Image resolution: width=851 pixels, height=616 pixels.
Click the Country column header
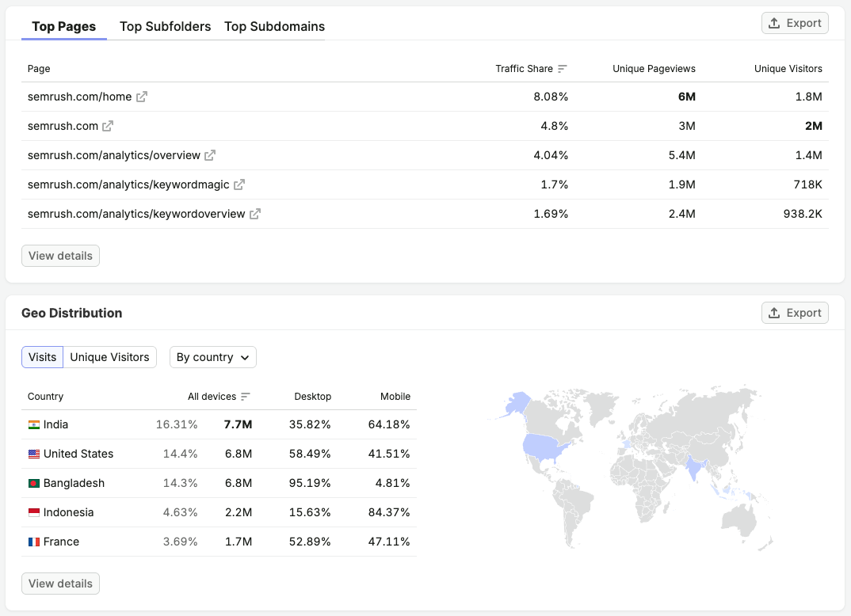[46, 397]
